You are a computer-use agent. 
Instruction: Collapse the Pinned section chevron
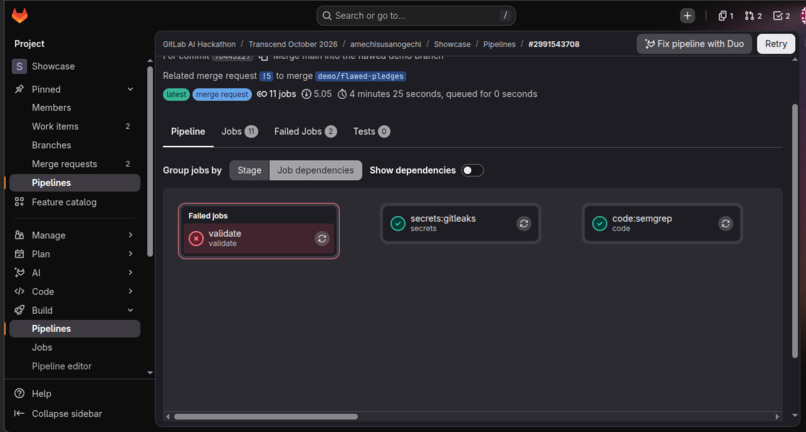click(x=130, y=89)
